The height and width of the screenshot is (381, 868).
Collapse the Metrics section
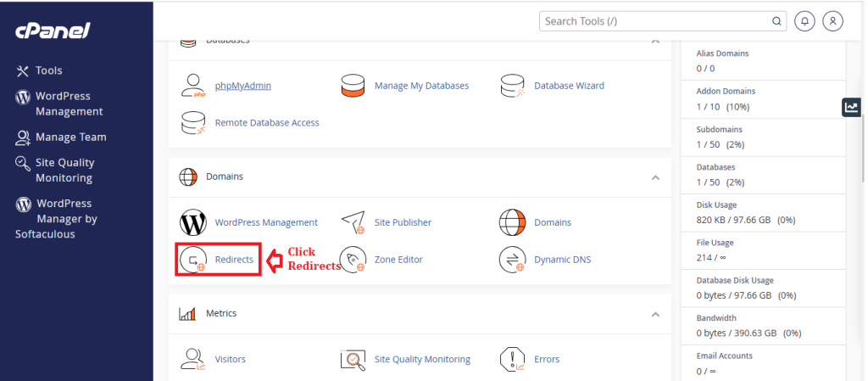[655, 315]
